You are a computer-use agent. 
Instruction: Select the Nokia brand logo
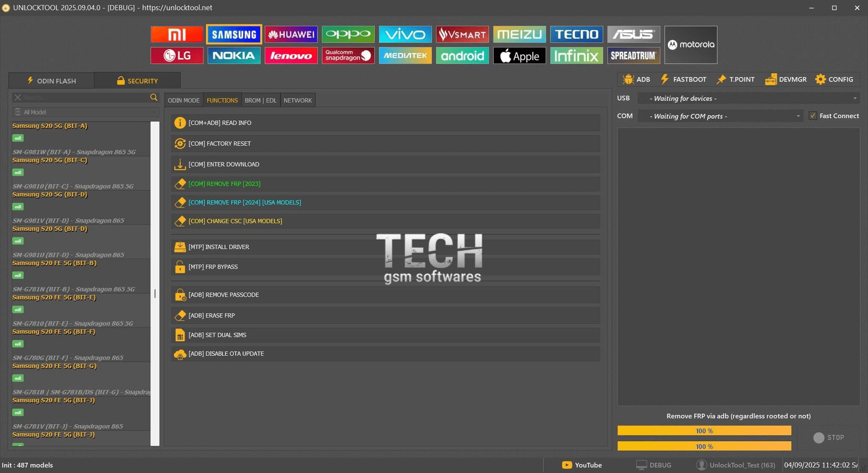tap(234, 56)
